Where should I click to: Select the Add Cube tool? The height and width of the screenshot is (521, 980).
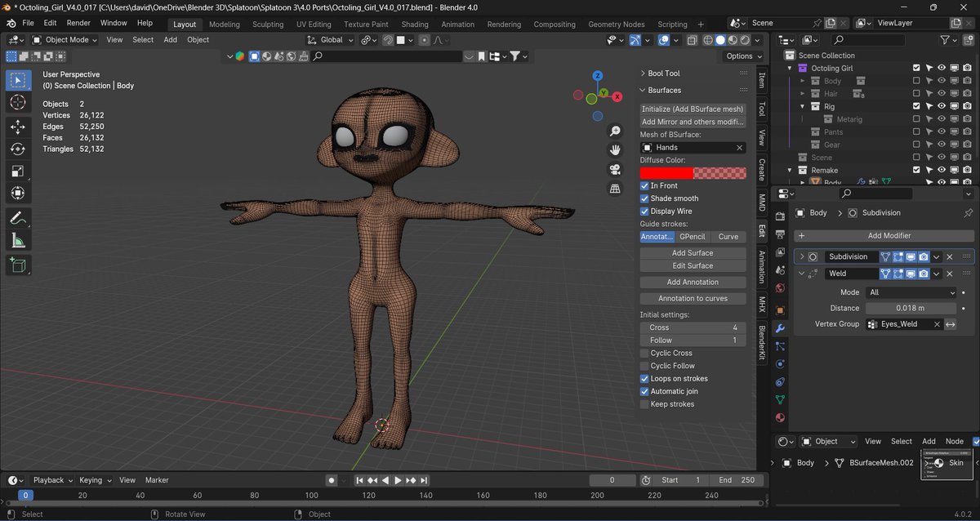pyautogui.click(x=18, y=265)
